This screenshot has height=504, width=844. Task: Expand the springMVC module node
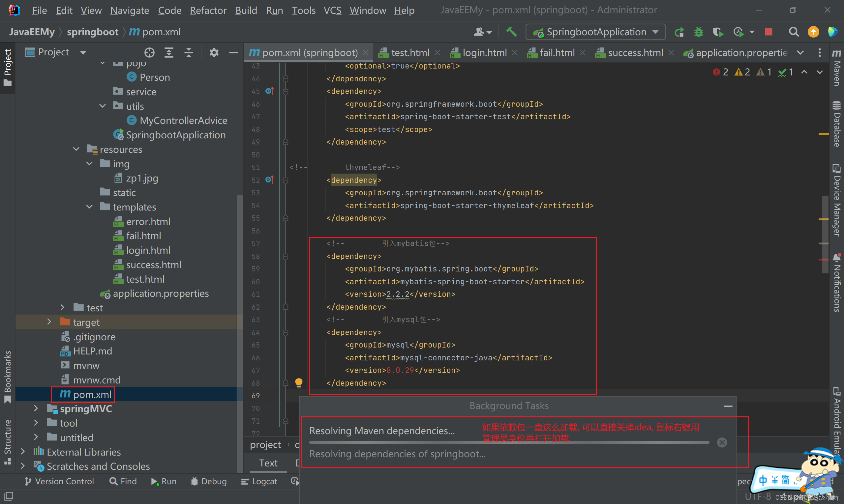(36, 408)
